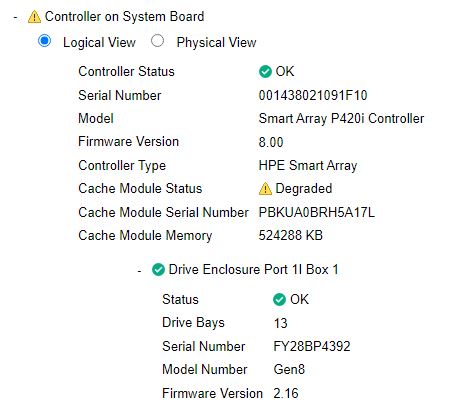Click the Degraded status text
Screen dimensions: 472x419
(x=304, y=189)
